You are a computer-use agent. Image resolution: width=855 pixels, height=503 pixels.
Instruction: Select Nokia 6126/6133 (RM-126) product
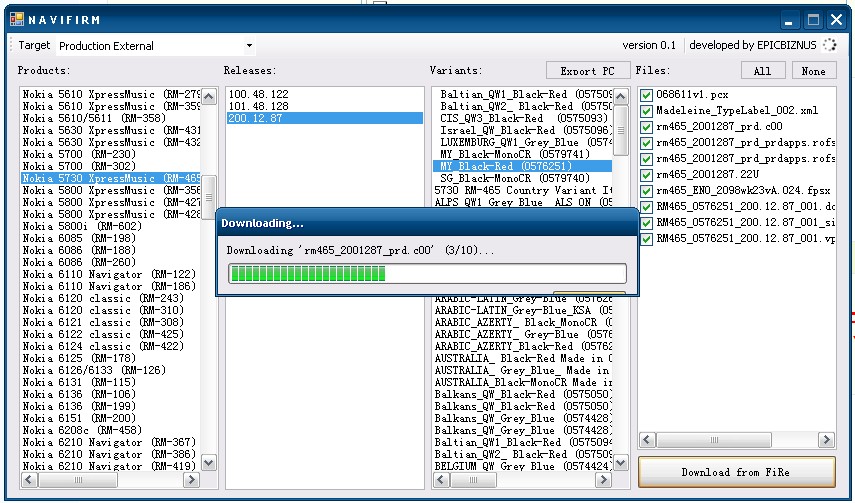tap(111, 370)
